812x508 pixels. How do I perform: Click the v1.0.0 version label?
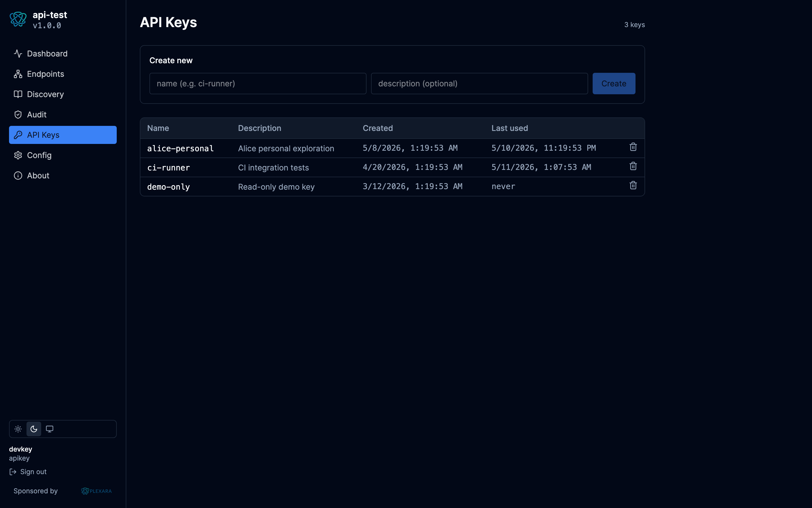point(47,26)
